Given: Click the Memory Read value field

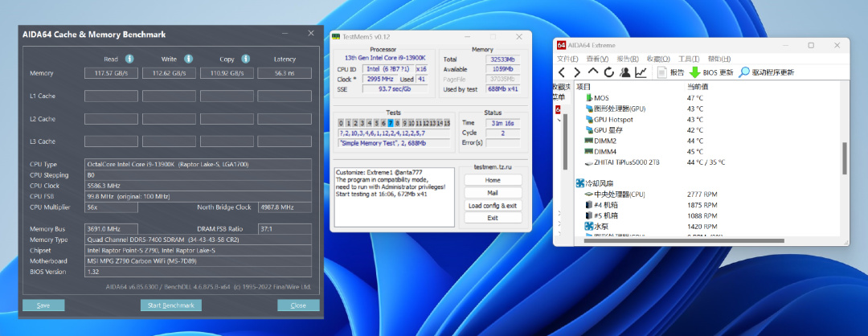Looking at the screenshot, I should coord(111,73).
